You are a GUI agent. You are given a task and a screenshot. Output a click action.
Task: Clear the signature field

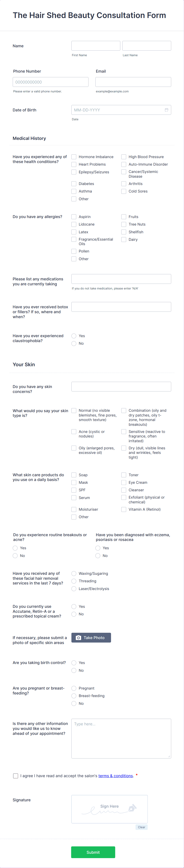point(141,827)
